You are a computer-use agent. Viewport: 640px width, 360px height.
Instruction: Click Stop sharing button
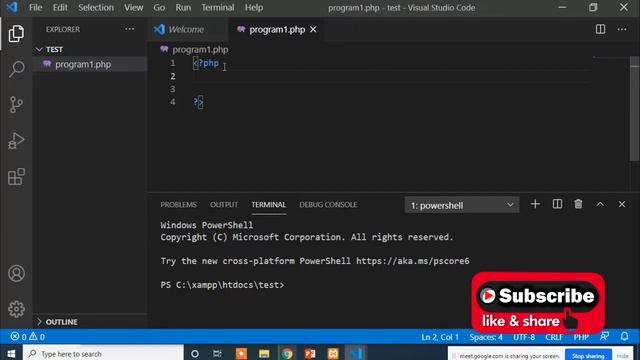[x=588, y=356]
